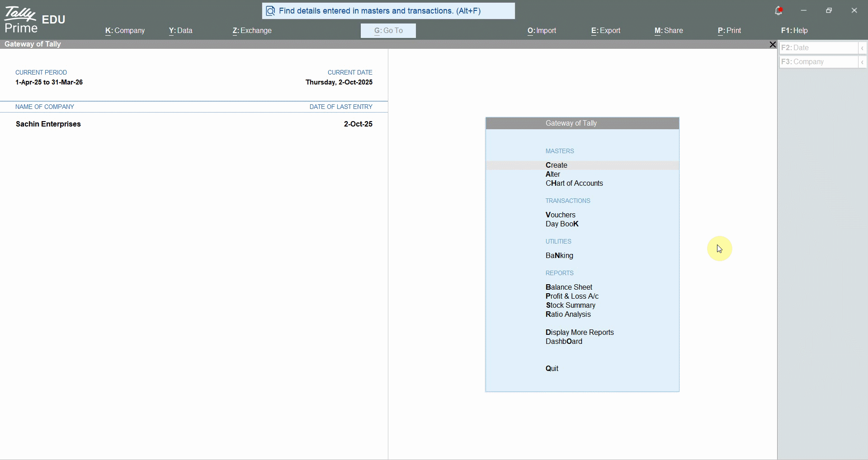Open Vouchers under Transactions
This screenshot has width=868, height=460.
561,215
